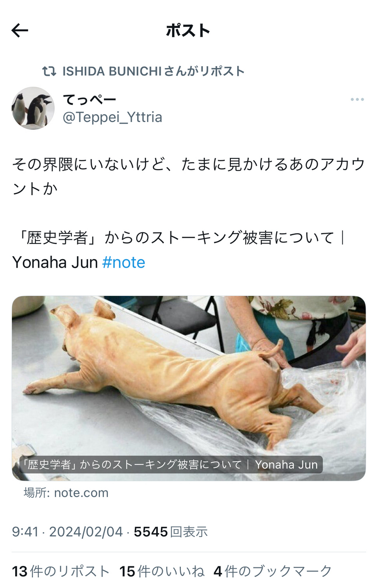Image resolution: width=369 pixels, height=588 pixels.
Task: Open the 場所: note.com source link
Action: (66, 493)
